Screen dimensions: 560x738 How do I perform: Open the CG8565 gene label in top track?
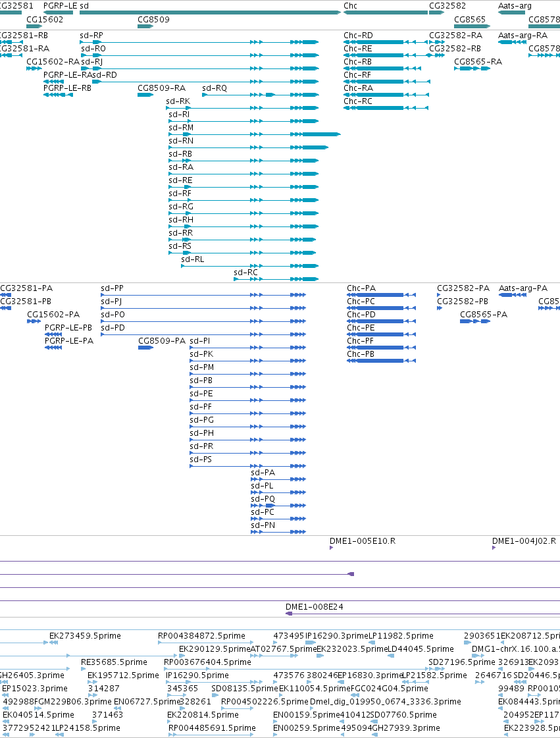tap(470, 19)
